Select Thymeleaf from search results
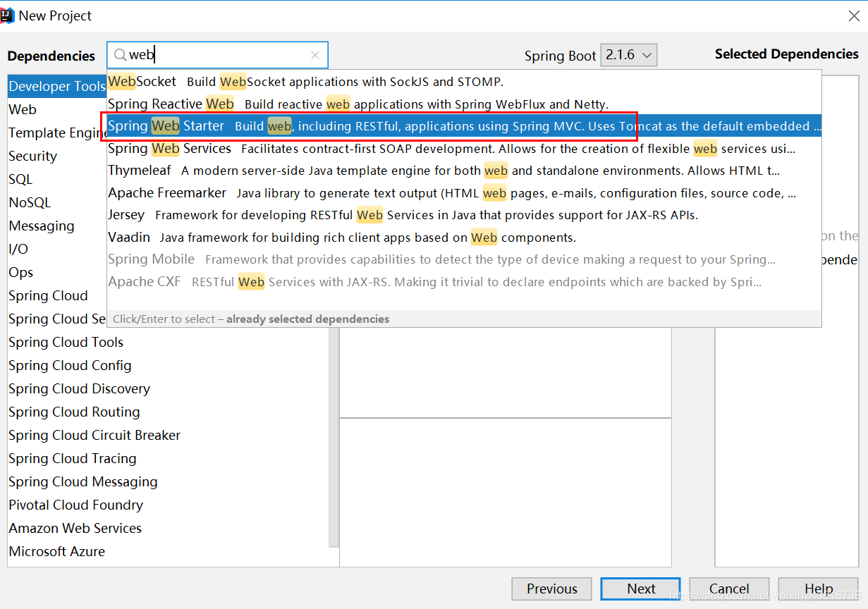 click(464, 171)
